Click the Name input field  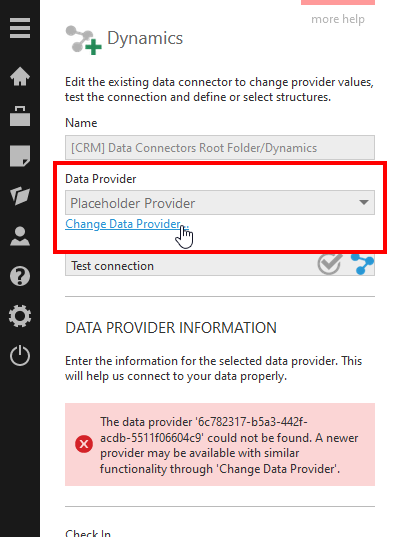coord(220,148)
